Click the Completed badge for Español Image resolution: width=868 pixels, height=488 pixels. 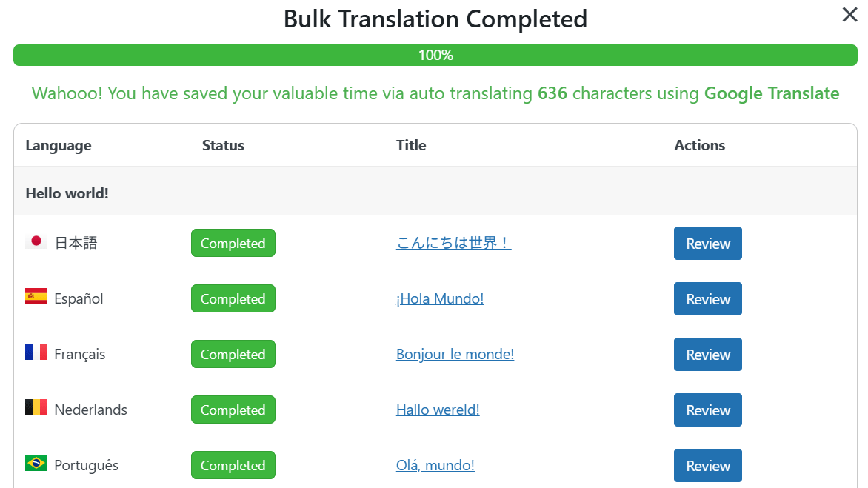click(233, 299)
